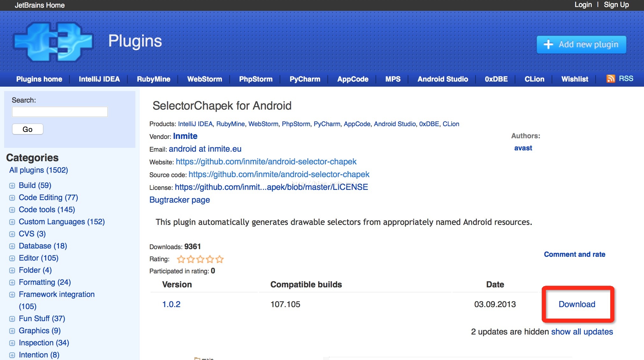Open the Website GitHub link
This screenshot has height=360, width=644.
tap(266, 162)
